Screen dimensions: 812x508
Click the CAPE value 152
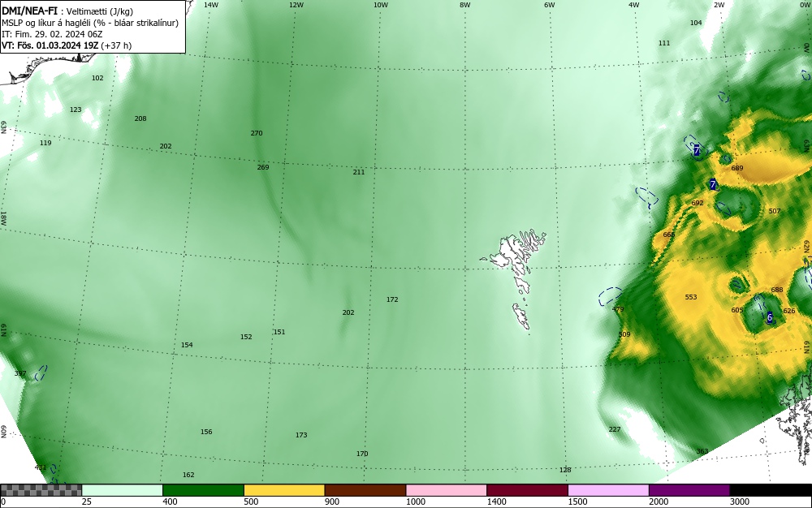[246, 337]
